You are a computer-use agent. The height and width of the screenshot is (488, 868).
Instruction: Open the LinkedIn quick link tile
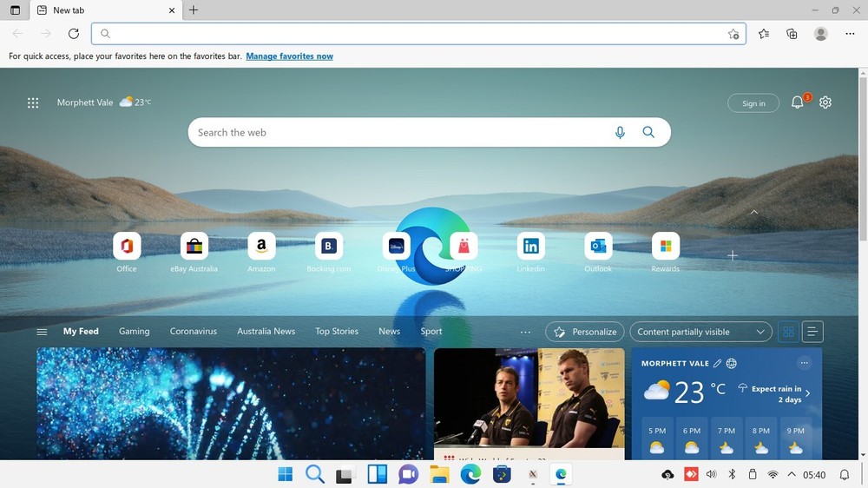point(530,247)
